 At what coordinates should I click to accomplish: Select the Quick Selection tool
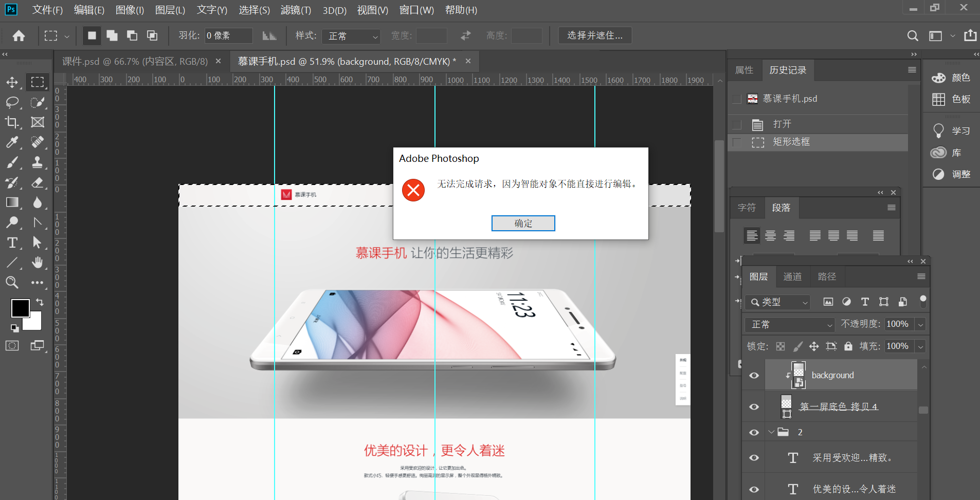pyautogui.click(x=37, y=102)
